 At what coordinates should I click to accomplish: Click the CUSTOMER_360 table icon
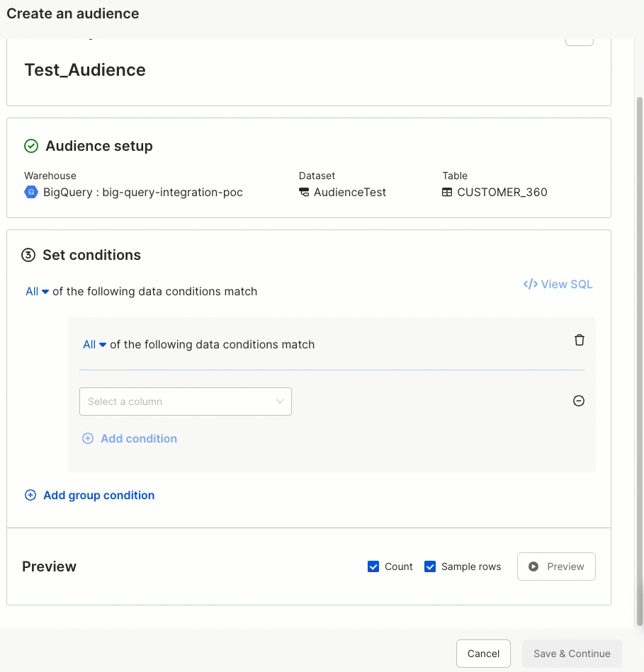point(447,192)
